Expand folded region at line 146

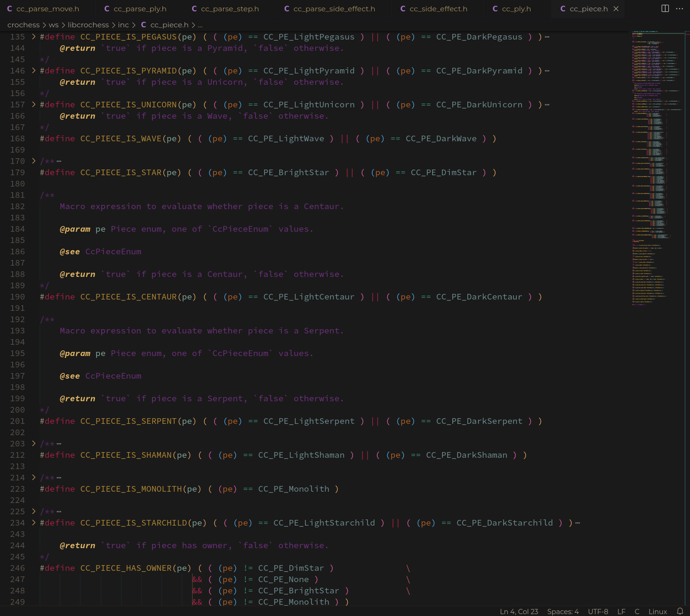pos(33,71)
